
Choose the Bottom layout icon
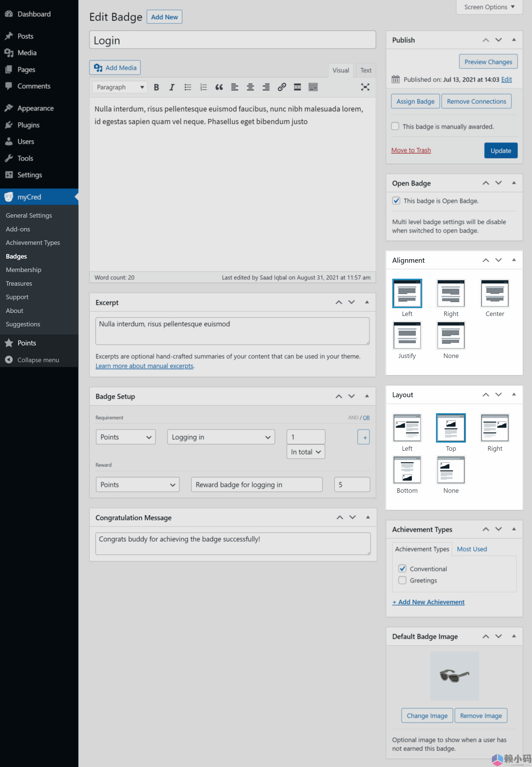tap(407, 470)
